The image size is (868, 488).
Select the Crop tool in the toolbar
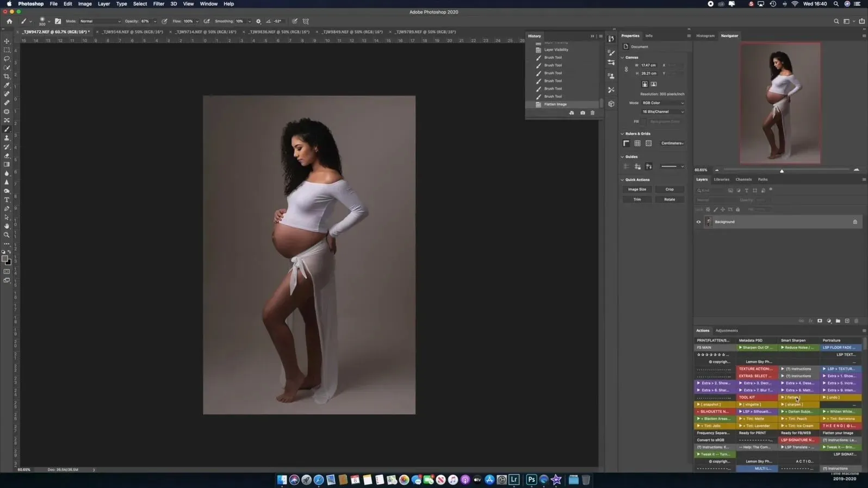point(7,77)
